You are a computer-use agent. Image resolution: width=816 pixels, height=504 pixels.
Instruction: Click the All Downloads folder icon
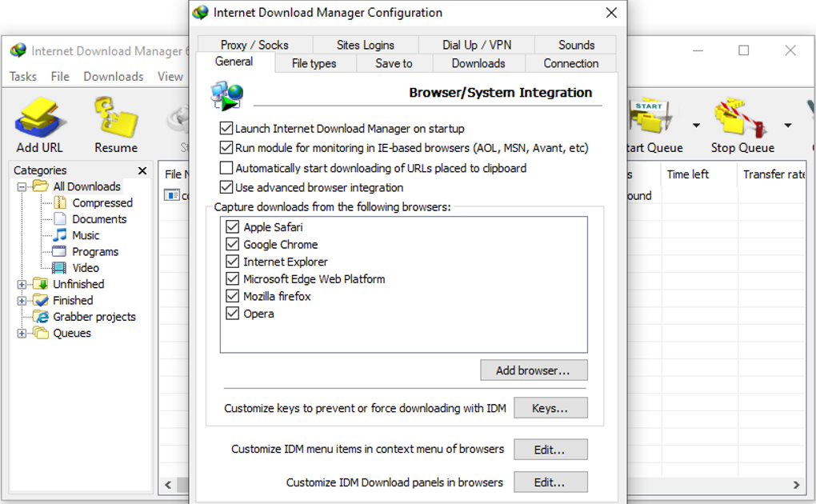pos(41,186)
